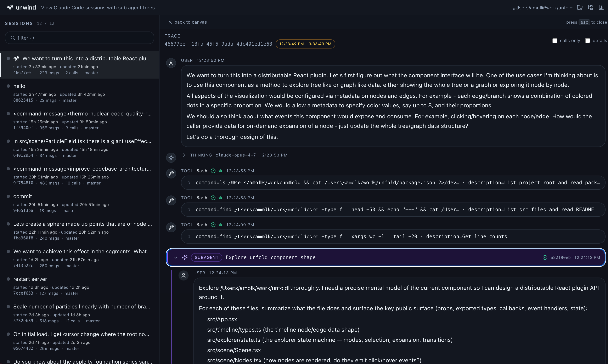Click the claude-opus-4-7 model label
Image resolution: width=608 pixels, height=364 pixels.
pyautogui.click(x=236, y=155)
